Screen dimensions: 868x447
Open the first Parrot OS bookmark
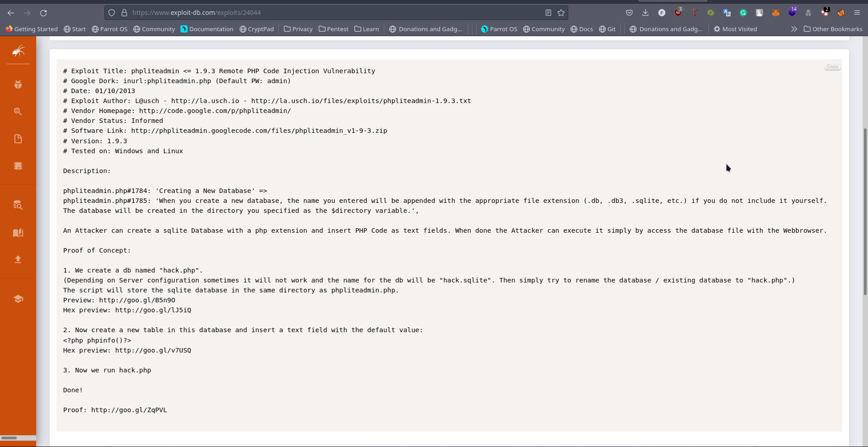point(109,29)
